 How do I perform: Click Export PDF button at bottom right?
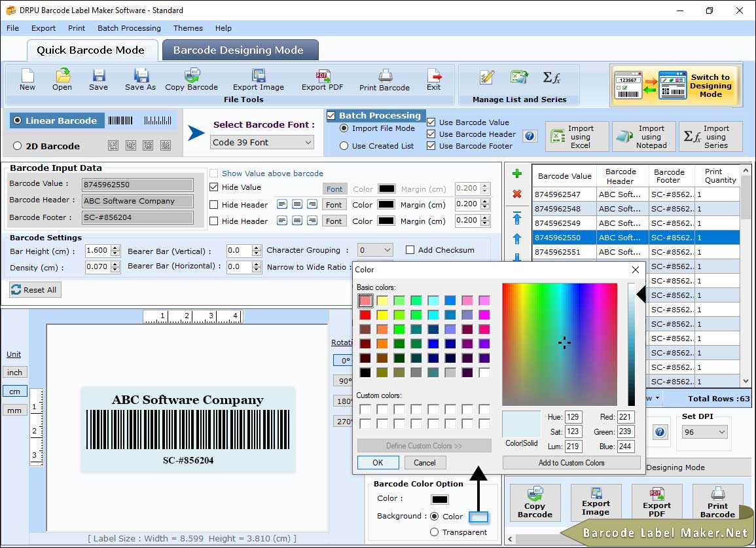click(x=657, y=503)
